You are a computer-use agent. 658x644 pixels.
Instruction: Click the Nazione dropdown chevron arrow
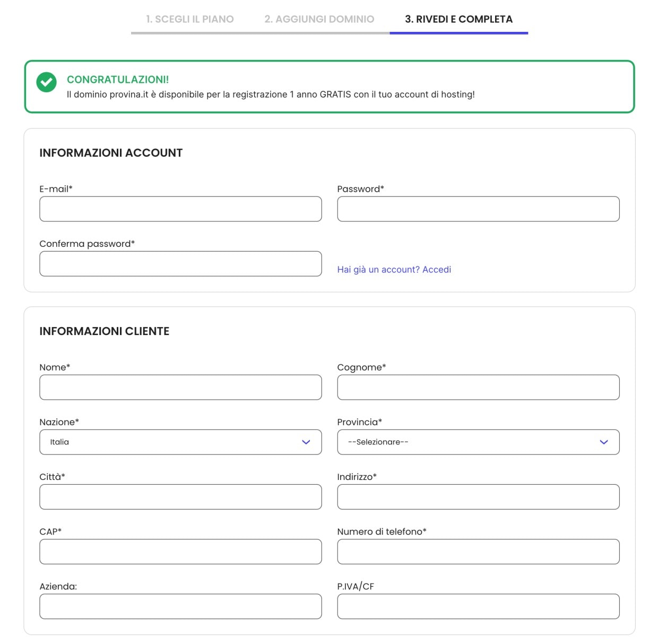(306, 442)
